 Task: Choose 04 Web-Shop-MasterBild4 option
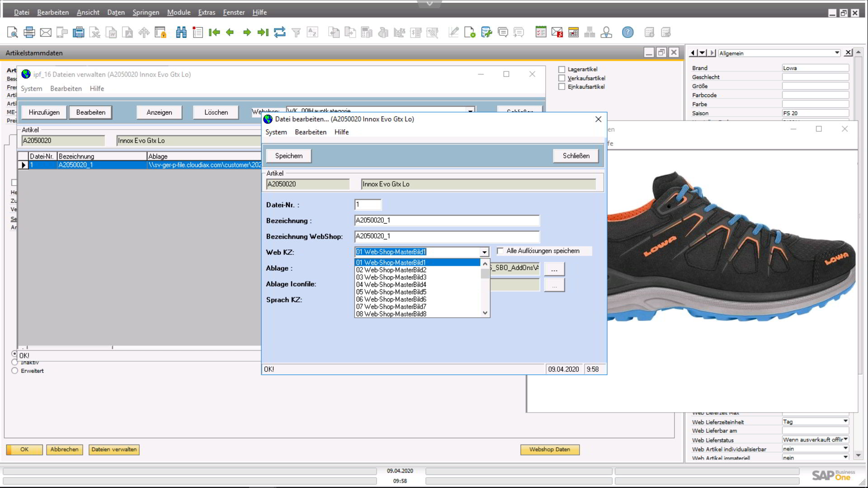[x=417, y=285]
